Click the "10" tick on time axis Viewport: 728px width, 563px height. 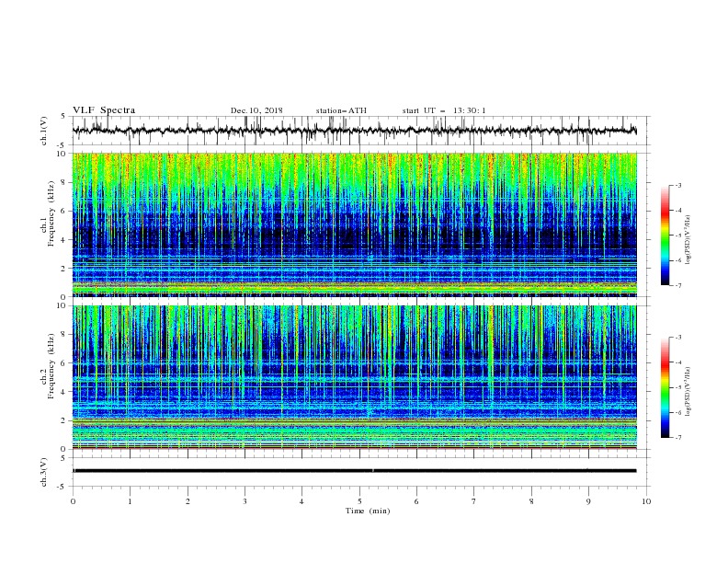pos(646,501)
